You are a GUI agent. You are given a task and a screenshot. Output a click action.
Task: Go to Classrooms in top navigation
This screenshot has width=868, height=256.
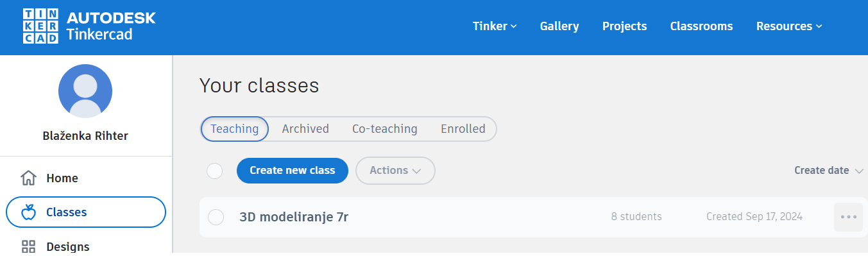pos(701,26)
